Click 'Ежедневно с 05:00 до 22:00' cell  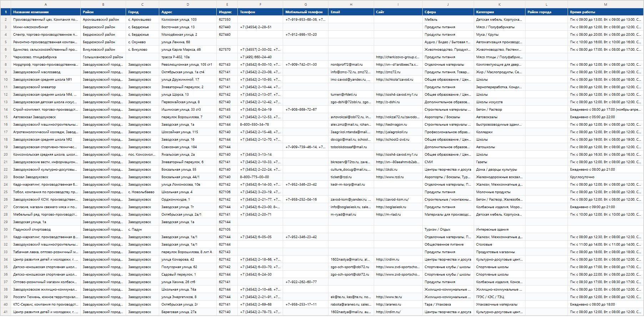[605, 117]
